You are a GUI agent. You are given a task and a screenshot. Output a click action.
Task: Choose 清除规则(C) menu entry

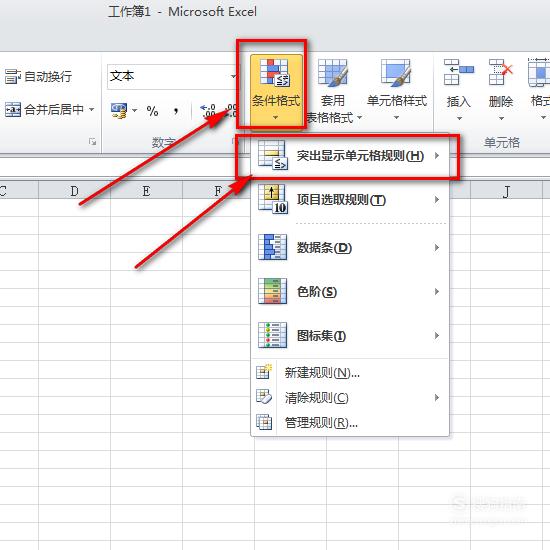(350, 397)
